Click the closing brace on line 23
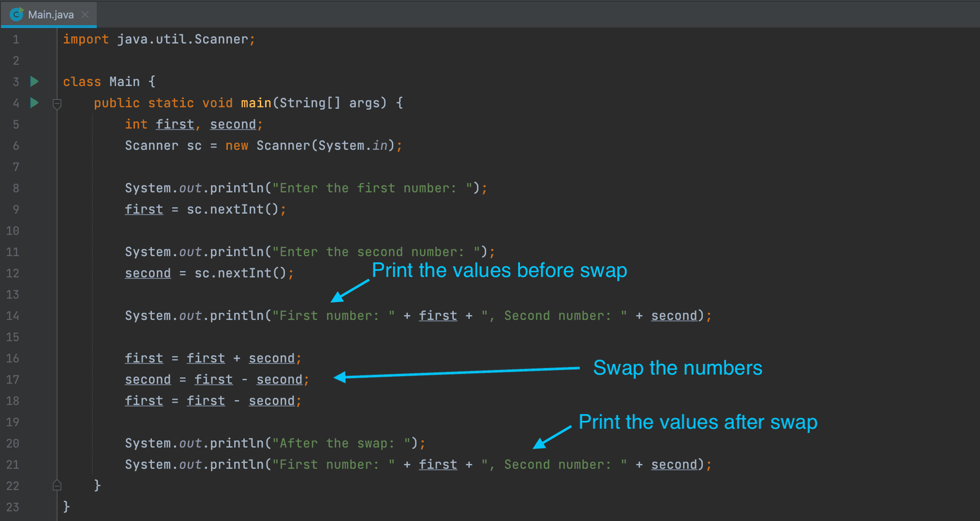 66,507
